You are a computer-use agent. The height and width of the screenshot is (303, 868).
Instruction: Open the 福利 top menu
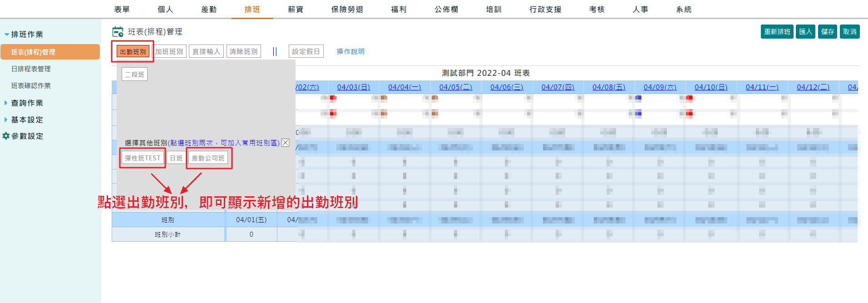(399, 10)
